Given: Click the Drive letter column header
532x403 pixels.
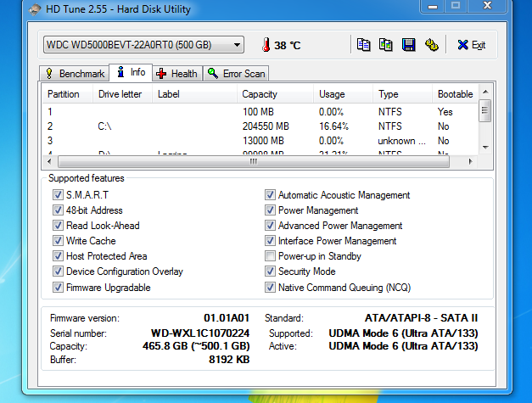Looking at the screenshot, I should pyautogui.click(x=122, y=94).
